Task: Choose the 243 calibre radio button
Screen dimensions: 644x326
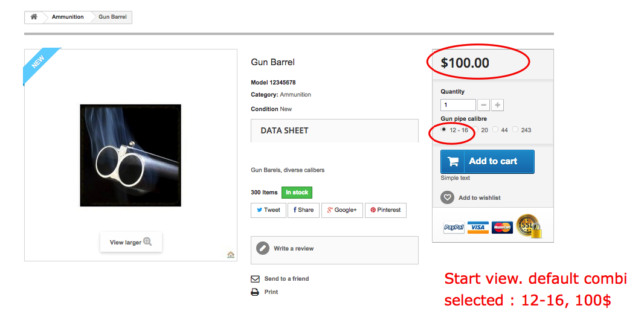Action: click(515, 129)
